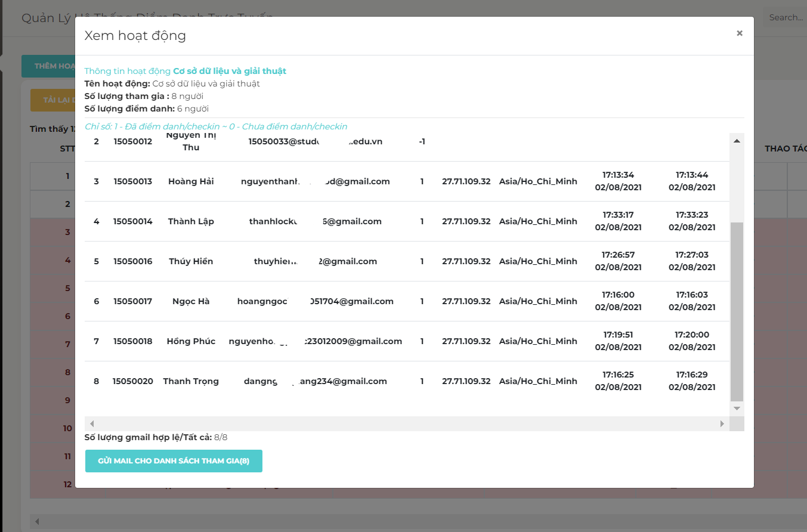Click Asia/Ho_Chi_Minh in Thành Lập's row

[538, 221]
